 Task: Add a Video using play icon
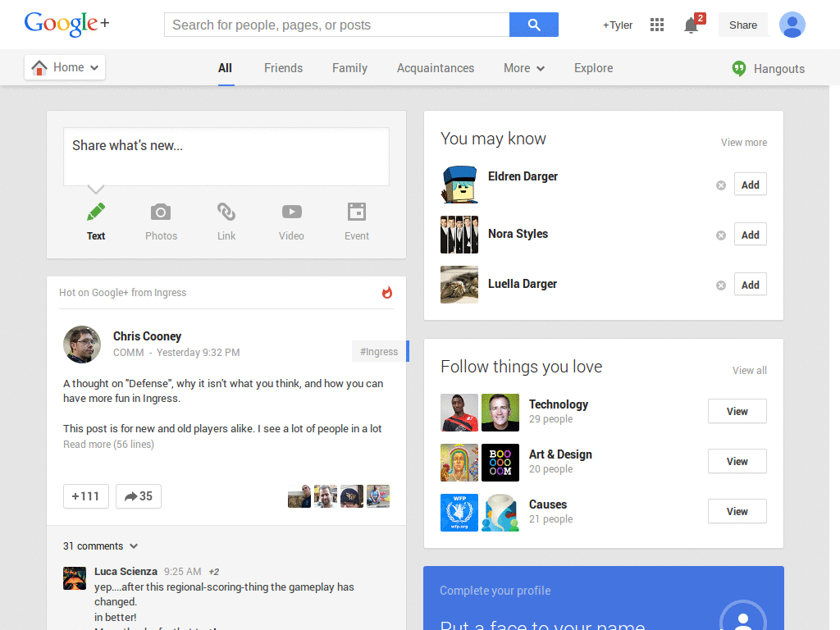point(291,212)
